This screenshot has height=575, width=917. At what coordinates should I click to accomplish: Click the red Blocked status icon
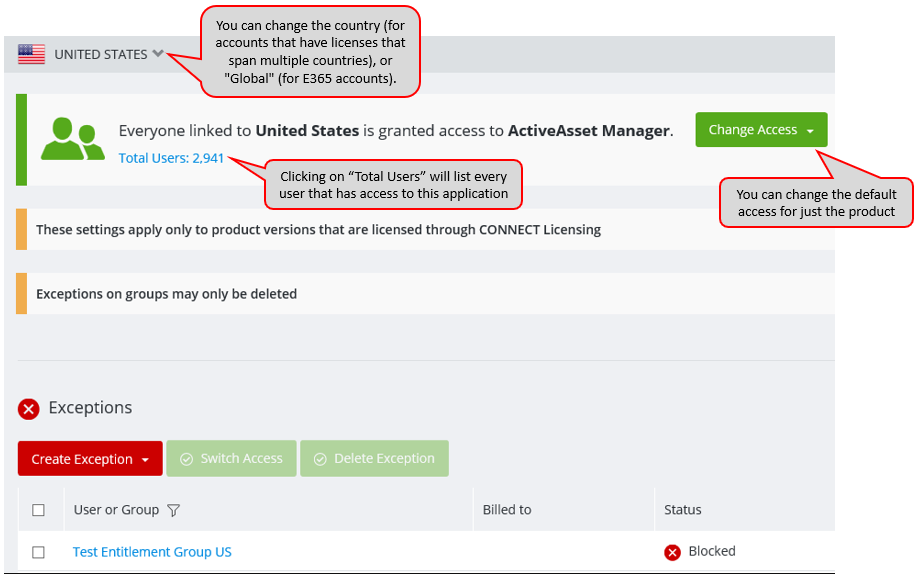coord(673,552)
